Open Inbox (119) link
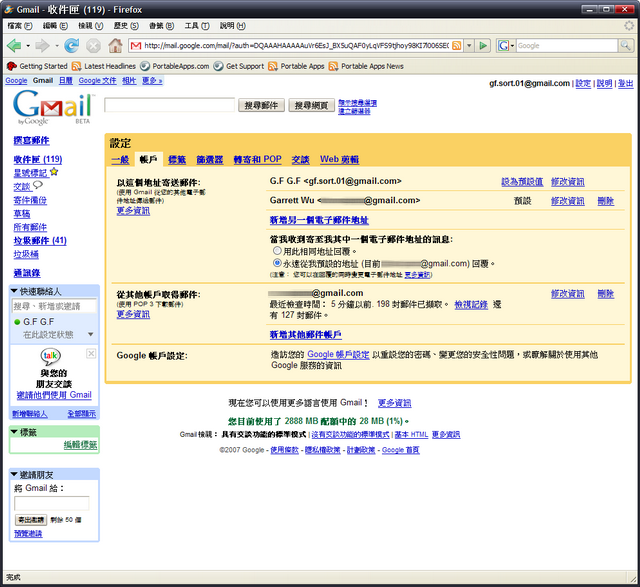Image resolution: width=640 pixels, height=587 pixels. (x=38, y=159)
